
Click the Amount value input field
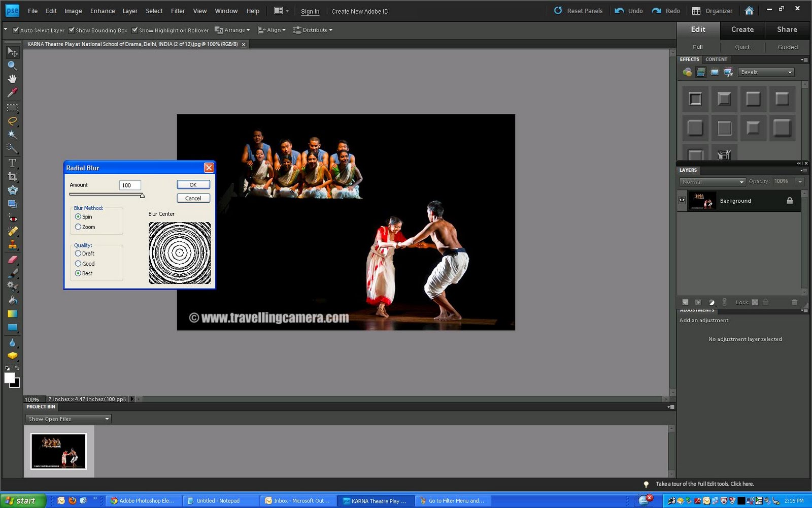pos(130,185)
